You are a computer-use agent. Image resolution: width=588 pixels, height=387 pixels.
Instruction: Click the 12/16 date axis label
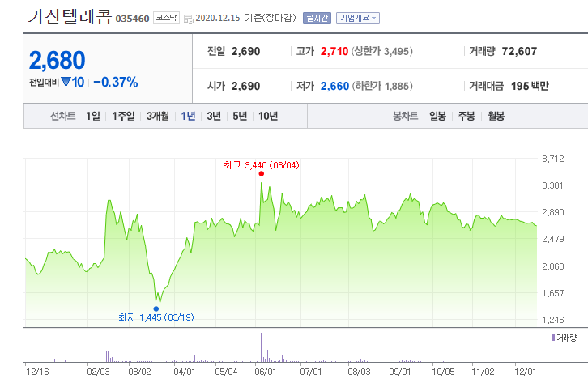point(37,372)
